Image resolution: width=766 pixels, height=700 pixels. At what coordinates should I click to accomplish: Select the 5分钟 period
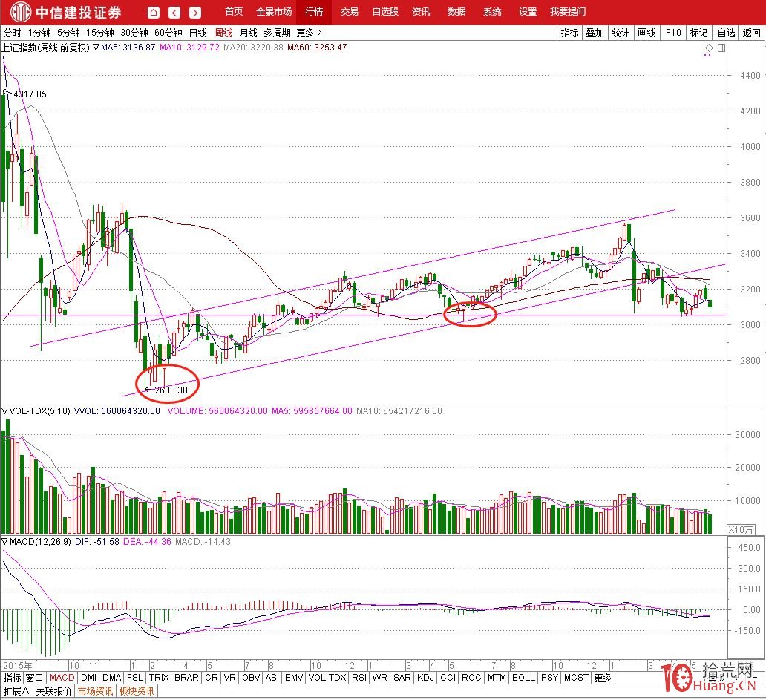[x=68, y=33]
